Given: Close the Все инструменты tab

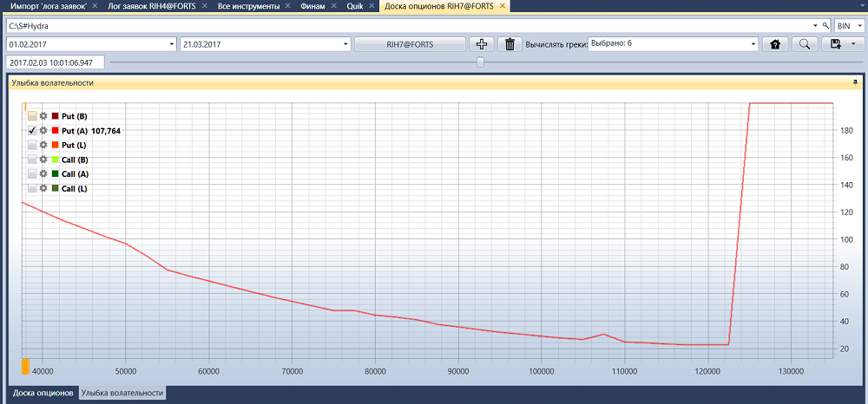Looking at the screenshot, I should [286, 6].
